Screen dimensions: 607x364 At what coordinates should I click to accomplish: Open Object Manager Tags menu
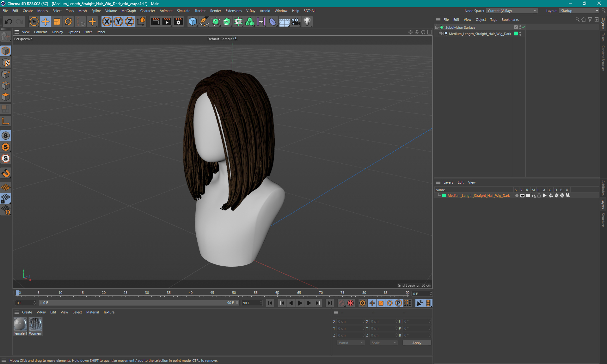[494, 20]
